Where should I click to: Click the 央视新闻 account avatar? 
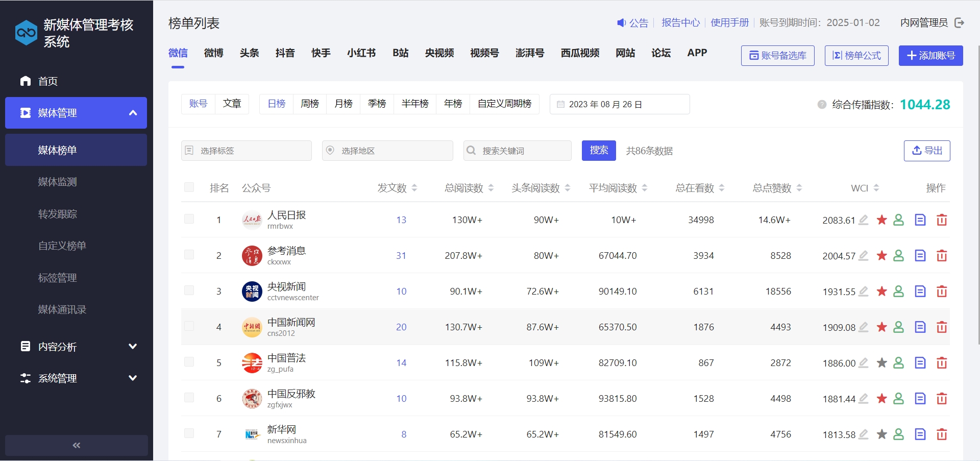252,292
